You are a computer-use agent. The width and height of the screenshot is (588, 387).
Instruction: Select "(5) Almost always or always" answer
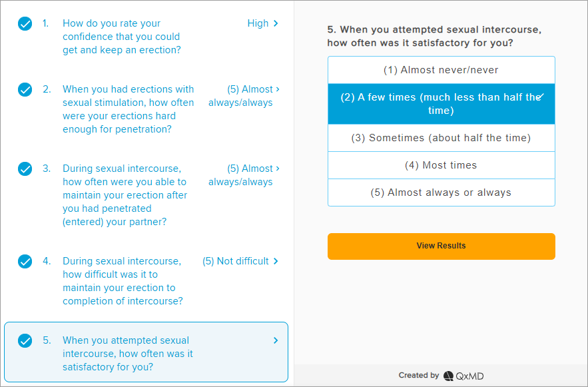(441, 193)
